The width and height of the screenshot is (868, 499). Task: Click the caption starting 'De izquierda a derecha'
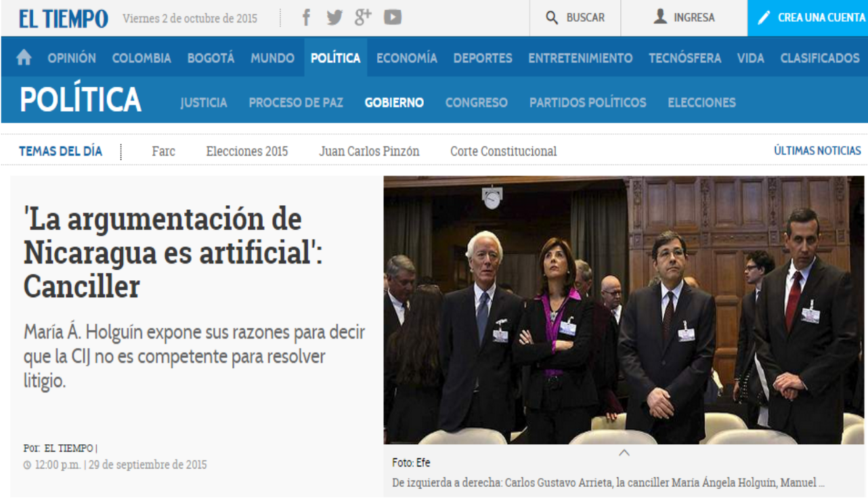click(x=608, y=483)
